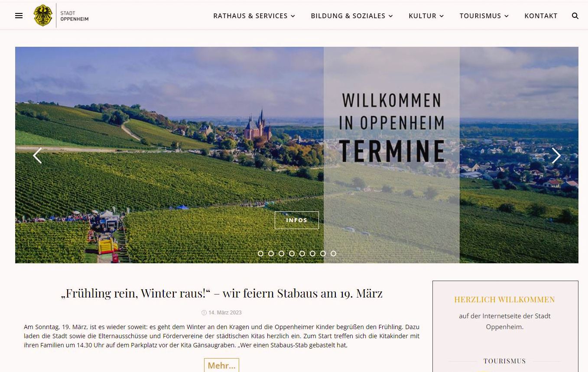The width and height of the screenshot is (588, 372).
Task: Click the clock icon beside 14. März 2023
Action: tap(204, 313)
